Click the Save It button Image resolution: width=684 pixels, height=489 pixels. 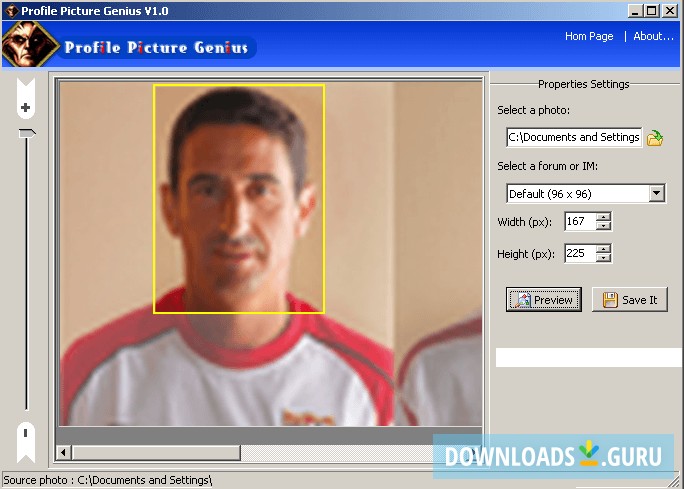click(629, 300)
